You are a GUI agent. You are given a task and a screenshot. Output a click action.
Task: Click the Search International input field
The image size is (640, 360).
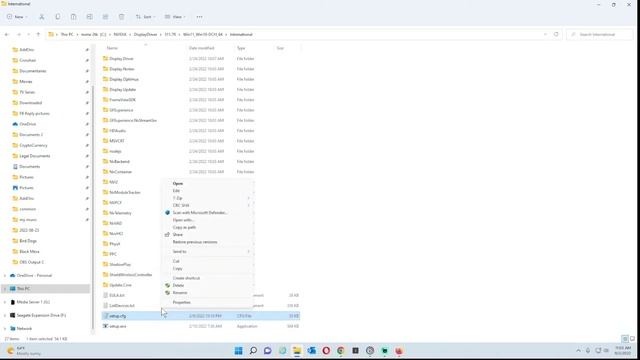coord(600,35)
